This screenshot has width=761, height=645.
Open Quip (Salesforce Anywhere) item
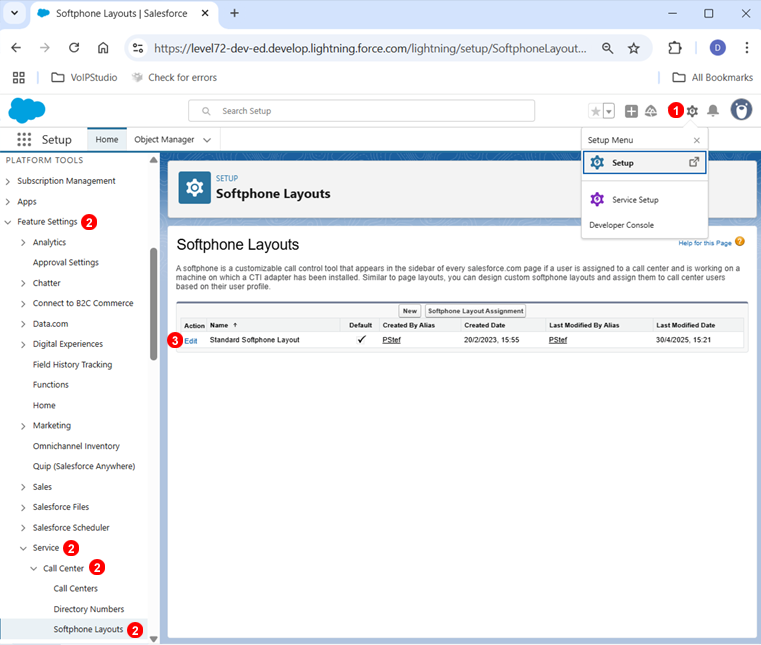(x=84, y=466)
